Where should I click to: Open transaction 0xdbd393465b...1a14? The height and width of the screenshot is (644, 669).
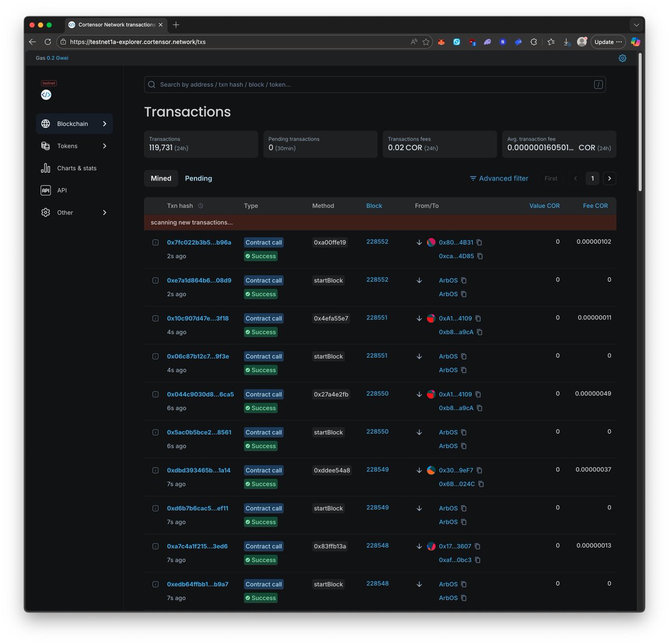pos(198,470)
